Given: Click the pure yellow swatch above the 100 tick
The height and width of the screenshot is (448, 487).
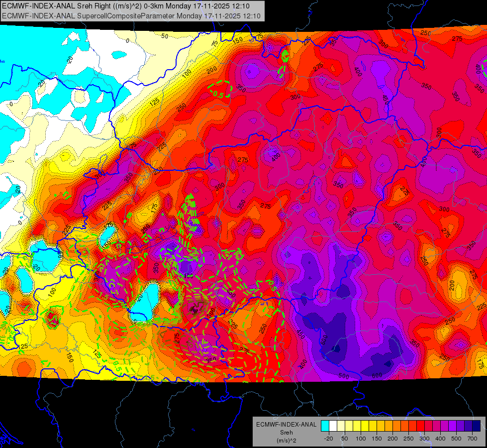Looking at the screenshot, I should coord(365,426).
